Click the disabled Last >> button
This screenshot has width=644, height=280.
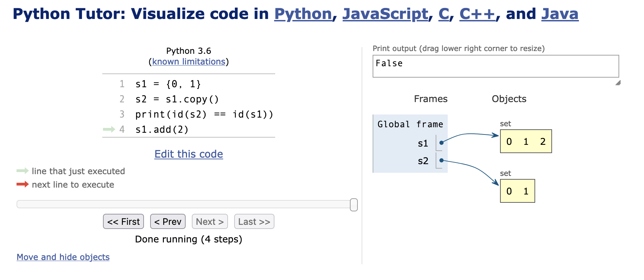click(x=254, y=221)
